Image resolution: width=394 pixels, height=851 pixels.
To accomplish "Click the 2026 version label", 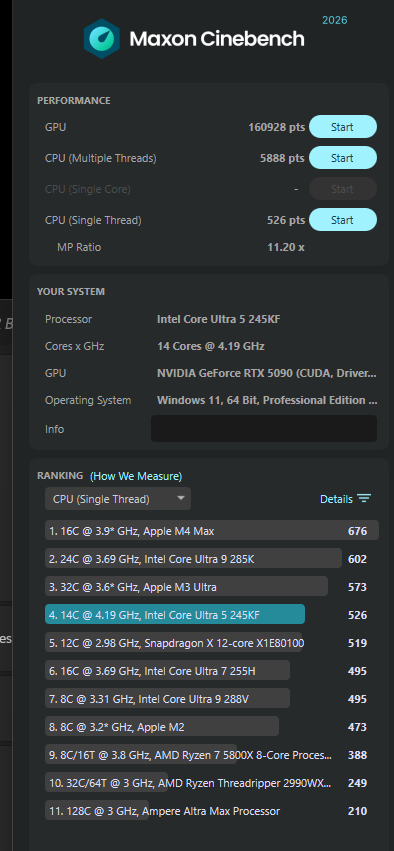I will tap(335, 21).
